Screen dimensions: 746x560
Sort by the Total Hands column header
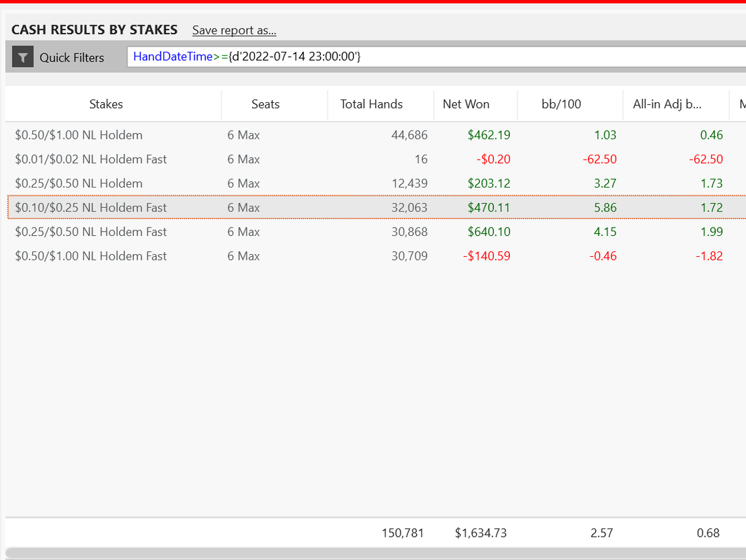371,104
